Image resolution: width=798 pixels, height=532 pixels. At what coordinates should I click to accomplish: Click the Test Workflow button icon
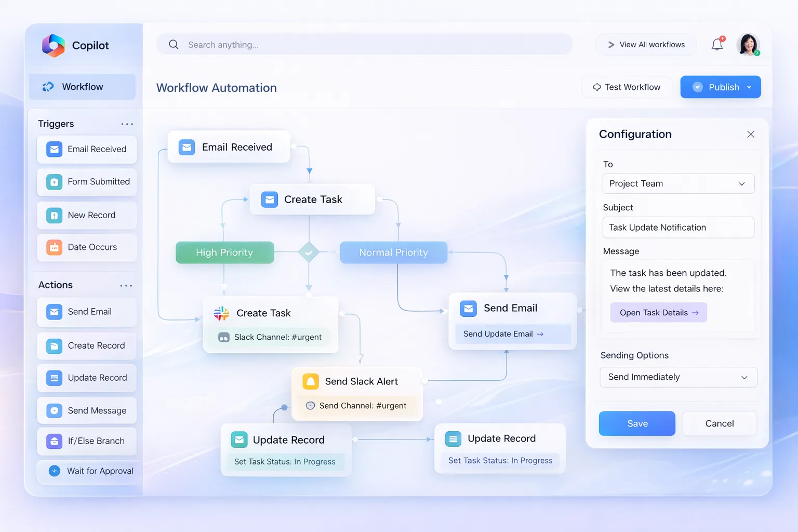point(597,87)
